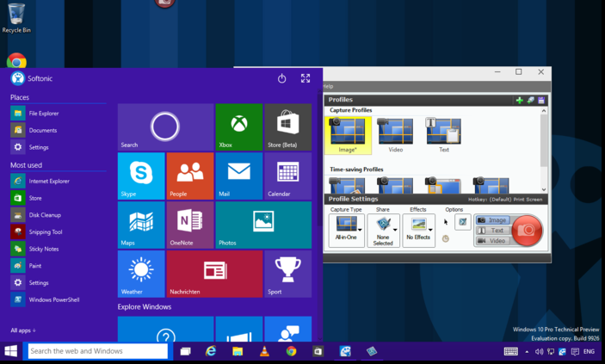Launch Paint from Most used list
This screenshot has height=364, width=605.
tap(58, 266)
